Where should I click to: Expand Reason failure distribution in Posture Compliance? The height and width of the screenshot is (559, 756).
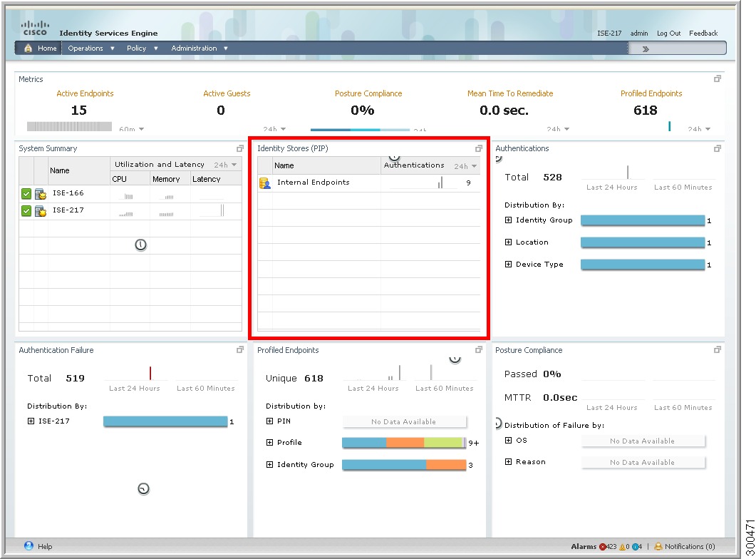508,461
